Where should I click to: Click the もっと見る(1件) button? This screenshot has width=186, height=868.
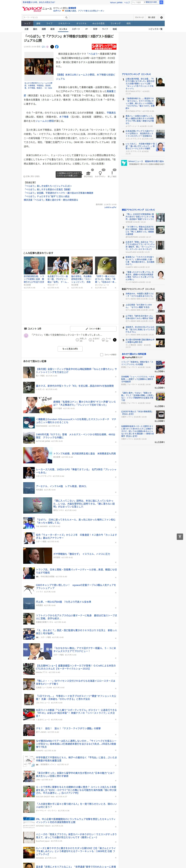pyautogui.click(x=70, y=349)
